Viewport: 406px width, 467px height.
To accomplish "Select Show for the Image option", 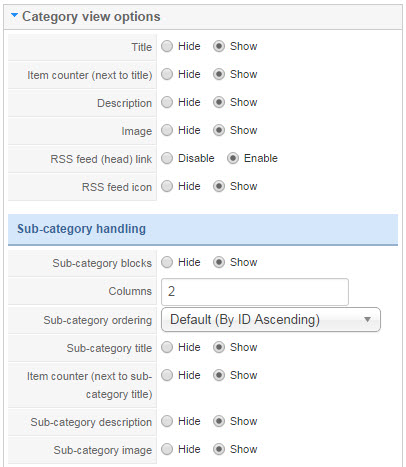I will tap(219, 130).
